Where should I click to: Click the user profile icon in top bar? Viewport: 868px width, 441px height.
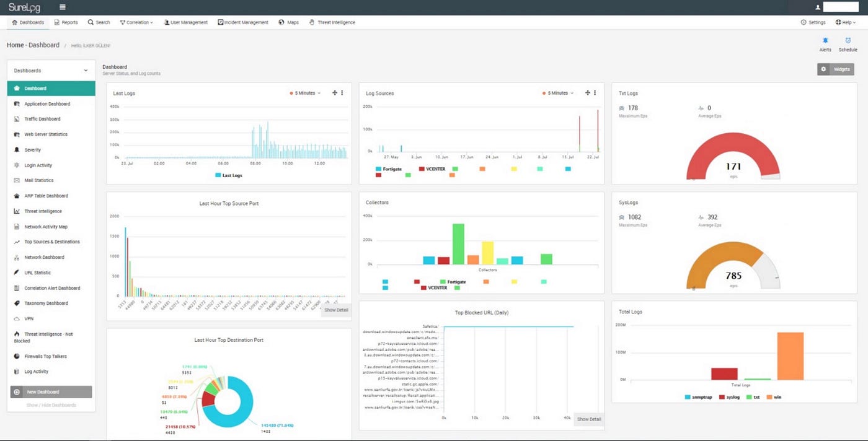tap(818, 7)
